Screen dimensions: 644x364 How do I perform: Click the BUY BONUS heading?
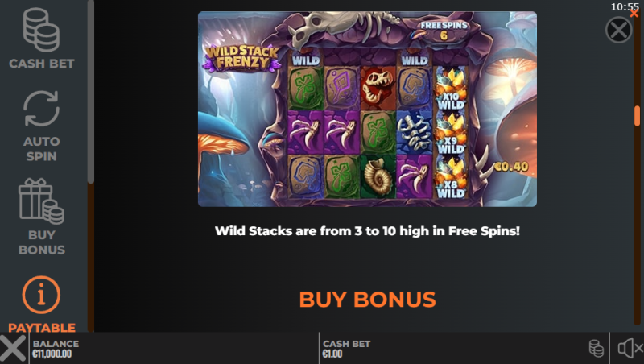pyautogui.click(x=367, y=299)
